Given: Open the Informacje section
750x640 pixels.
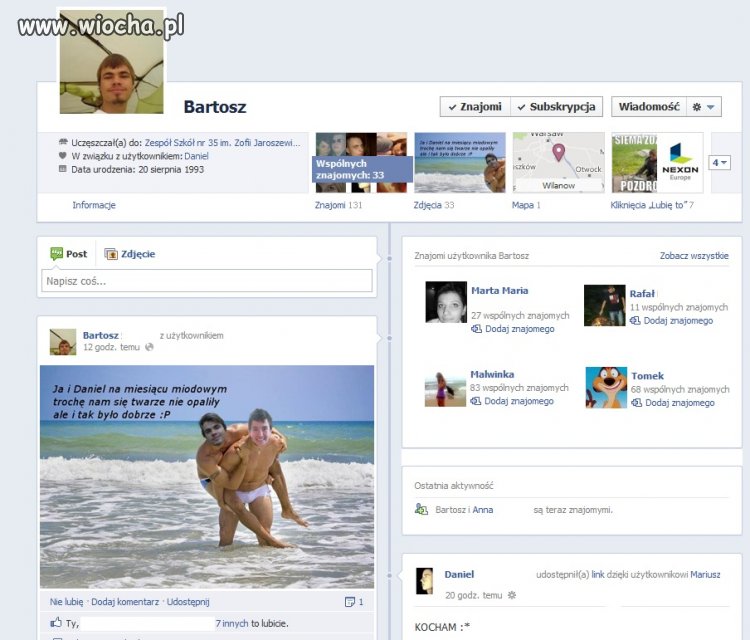Looking at the screenshot, I should 94,205.
